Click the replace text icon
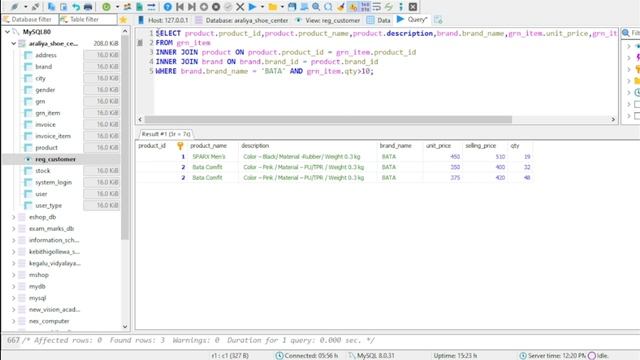 coord(328,7)
